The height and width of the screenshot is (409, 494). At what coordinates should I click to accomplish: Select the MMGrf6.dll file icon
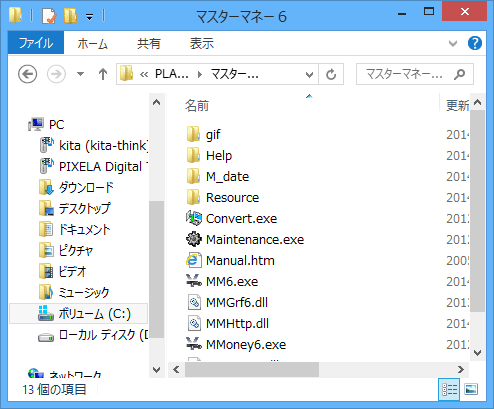tap(194, 302)
